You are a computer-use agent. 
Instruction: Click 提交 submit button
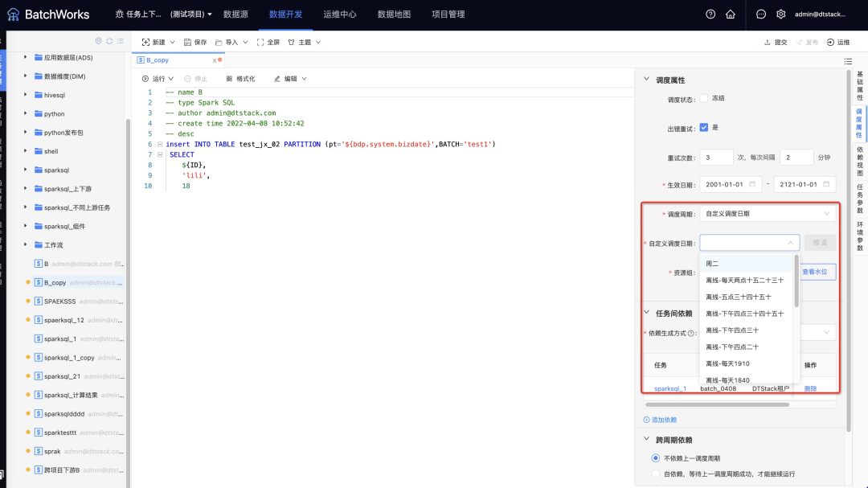pyautogui.click(x=776, y=42)
